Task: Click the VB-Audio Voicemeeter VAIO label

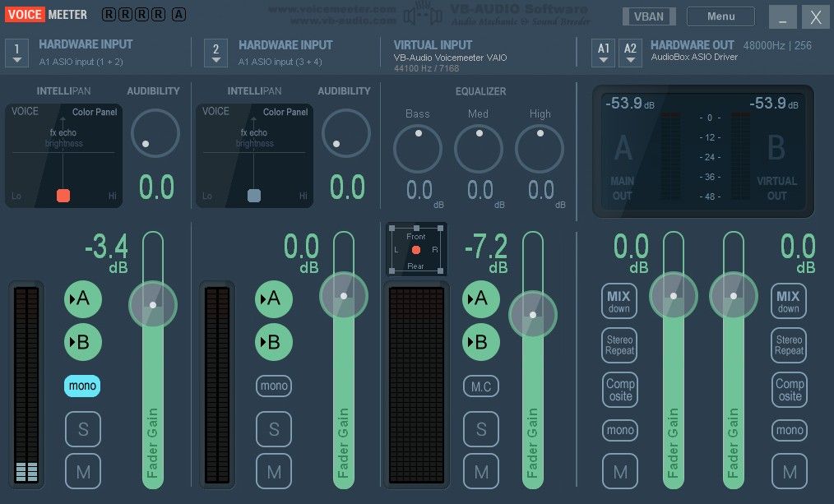Action: [x=450, y=58]
